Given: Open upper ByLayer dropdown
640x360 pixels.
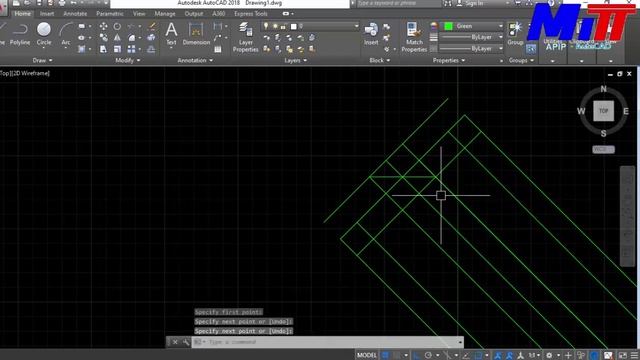Looking at the screenshot, I should (x=500, y=37).
